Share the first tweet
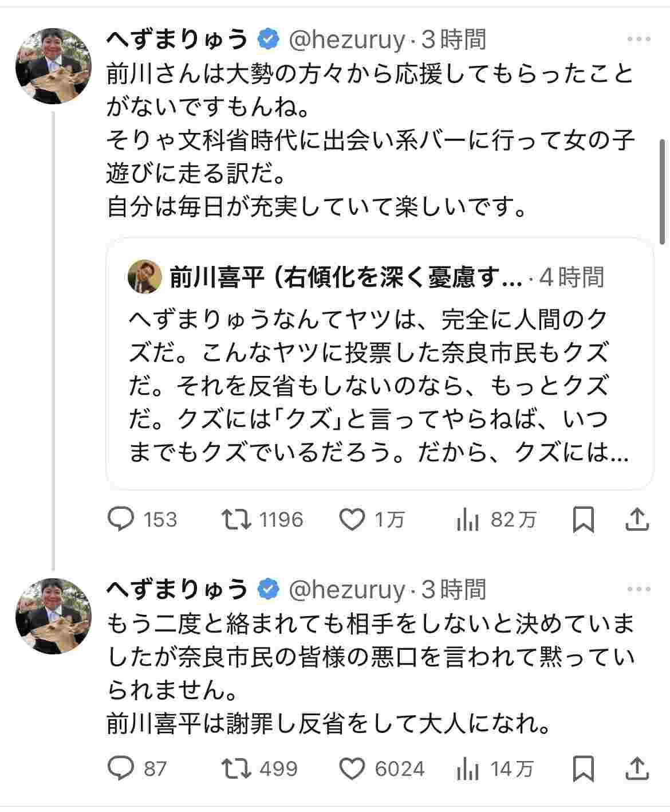 tap(637, 519)
